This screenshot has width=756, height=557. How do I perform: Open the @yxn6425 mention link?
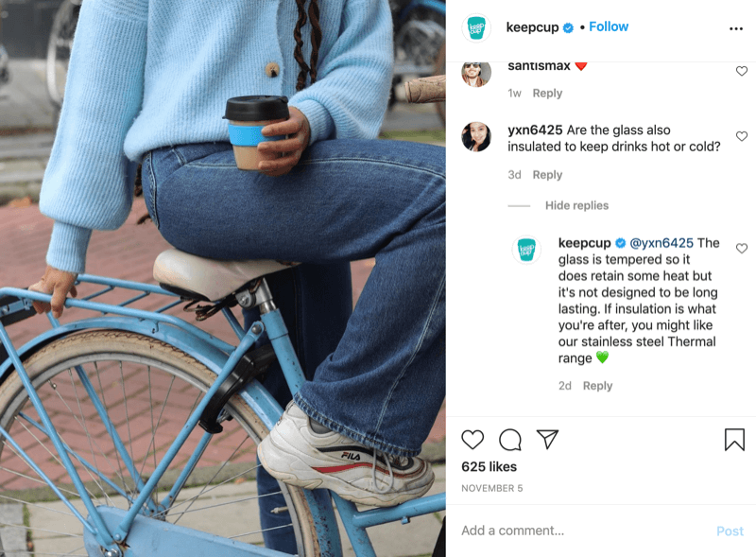(x=661, y=243)
